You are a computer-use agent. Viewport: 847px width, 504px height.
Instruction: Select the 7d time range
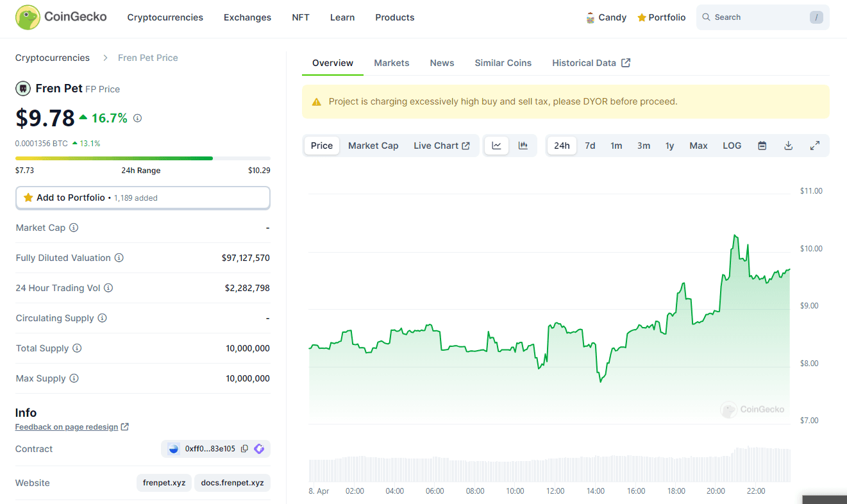pyautogui.click(x=590, y=146)
